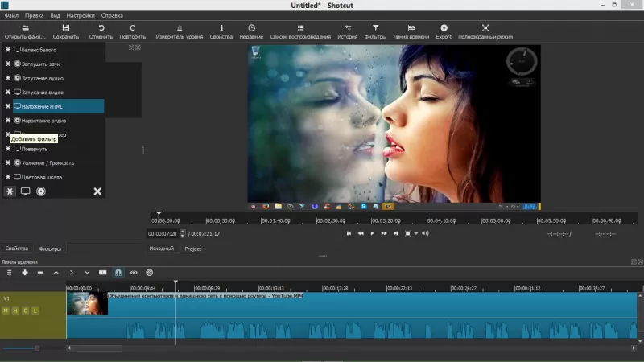Click the ripple delete minus icon
The width and height of the screenshot is (644, 362).
[40, 273]
